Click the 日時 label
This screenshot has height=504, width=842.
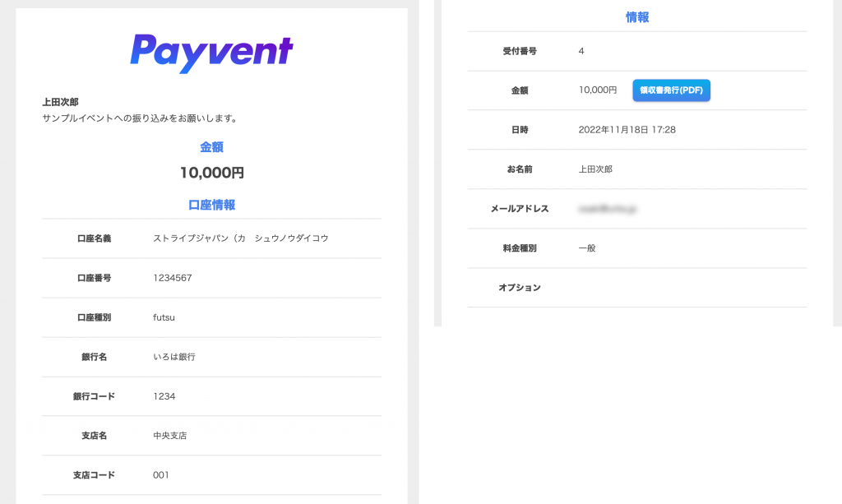tap(520, 130)
